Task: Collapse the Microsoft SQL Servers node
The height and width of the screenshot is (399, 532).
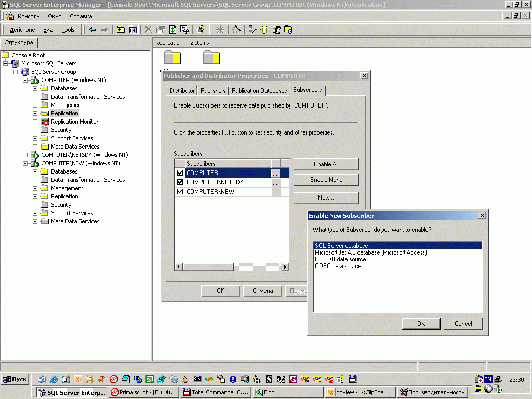Action: (5, 63)
